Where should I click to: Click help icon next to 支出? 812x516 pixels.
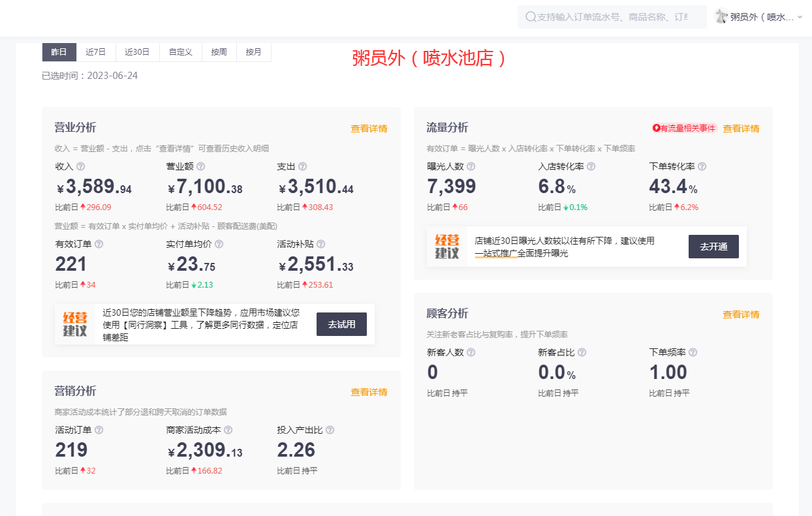pyautogui.click(x=303, y=166)
